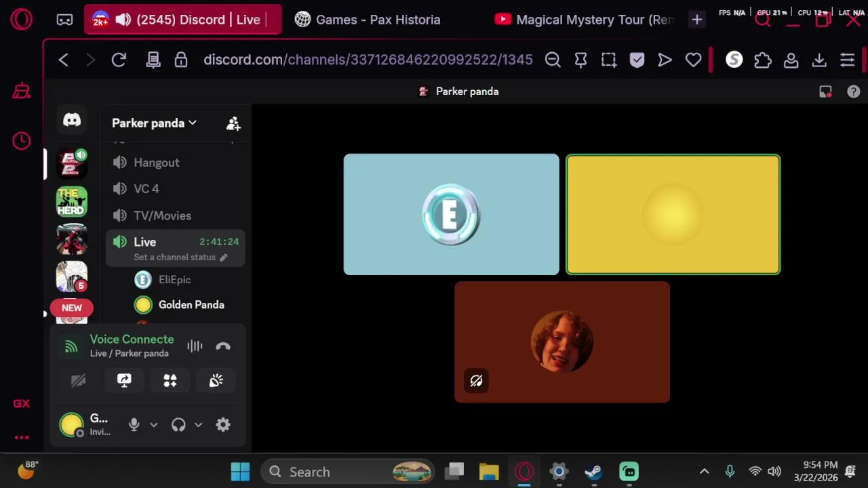Open Discord inbox icon
The width and height of the screenshot is (868, 488).
[x=825, y=91]
